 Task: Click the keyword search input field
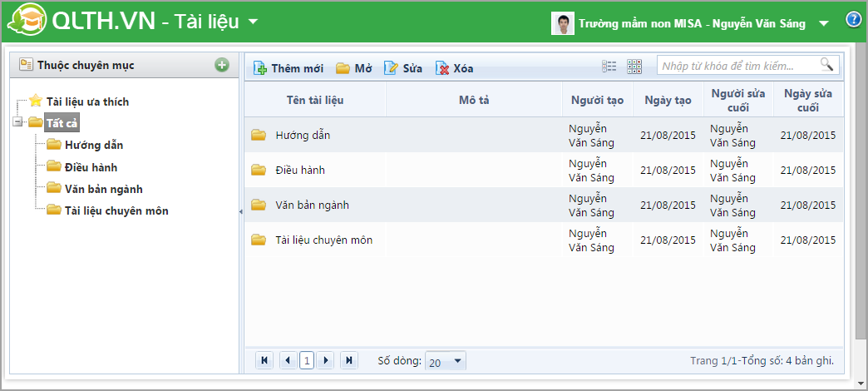pos(736,65)
